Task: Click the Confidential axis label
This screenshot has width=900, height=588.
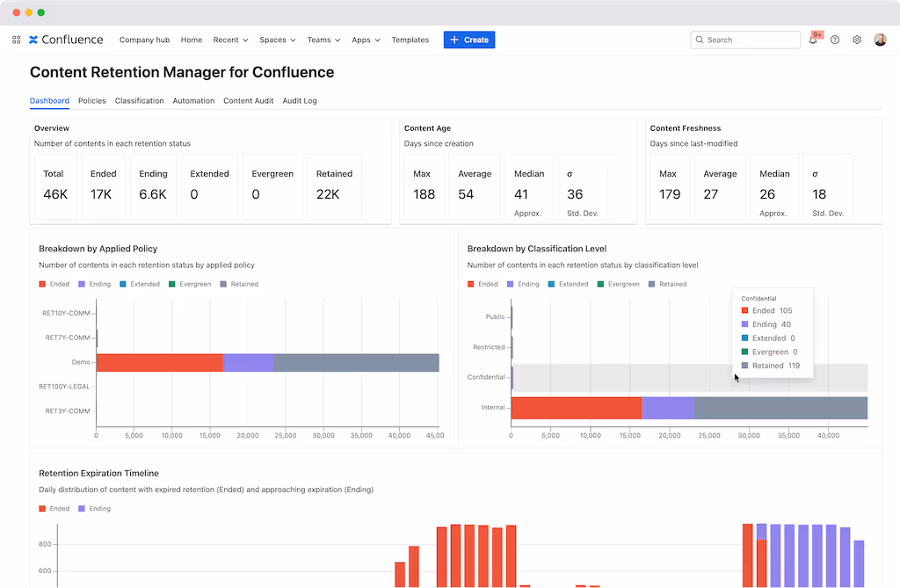Action: [x=486, y=377]
